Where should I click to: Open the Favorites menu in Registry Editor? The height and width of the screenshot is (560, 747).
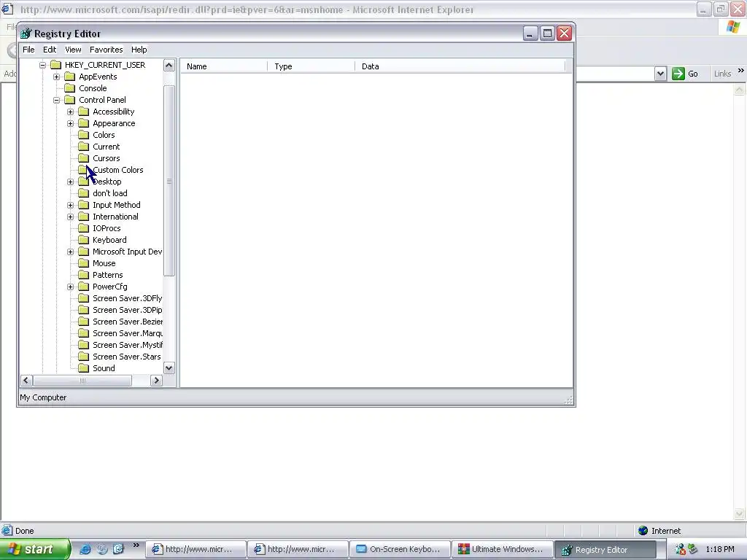click(107, 50)
